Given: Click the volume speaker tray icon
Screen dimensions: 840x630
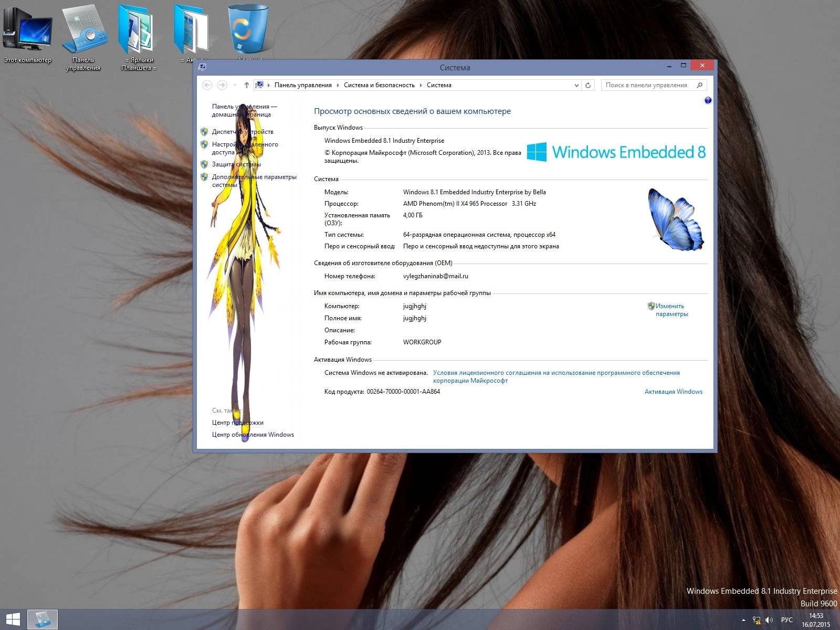Looking at the screenshot, I should tap(769, 620).
